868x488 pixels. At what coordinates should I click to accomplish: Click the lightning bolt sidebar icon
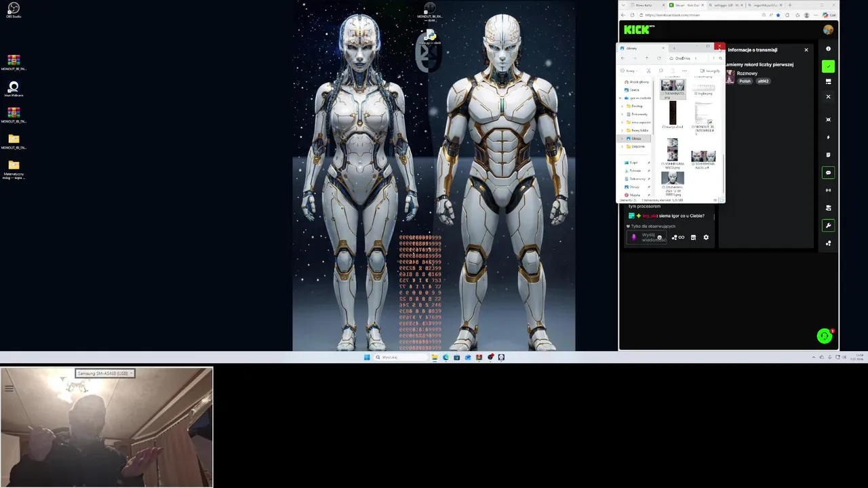pyautogui.click(x=828, y=138)
